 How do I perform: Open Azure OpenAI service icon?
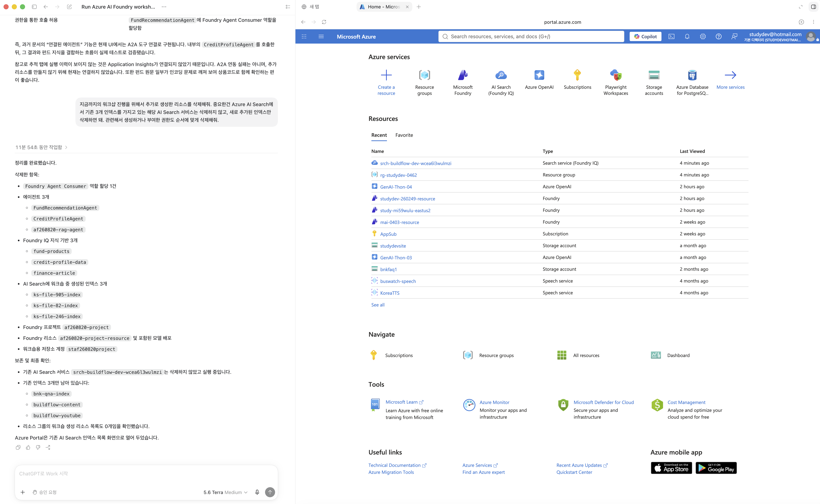point(539,75)
